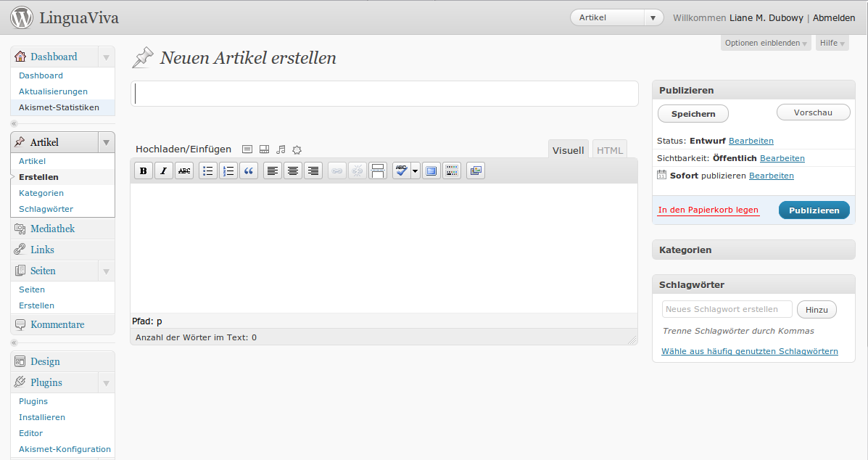Toggle bold formatting in the editor toolbar
868x460 pixels.
[x=144, y=171]
